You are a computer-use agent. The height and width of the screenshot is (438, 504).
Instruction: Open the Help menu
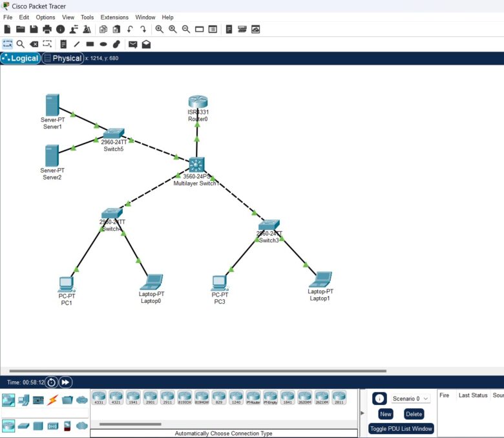[167, 17]
